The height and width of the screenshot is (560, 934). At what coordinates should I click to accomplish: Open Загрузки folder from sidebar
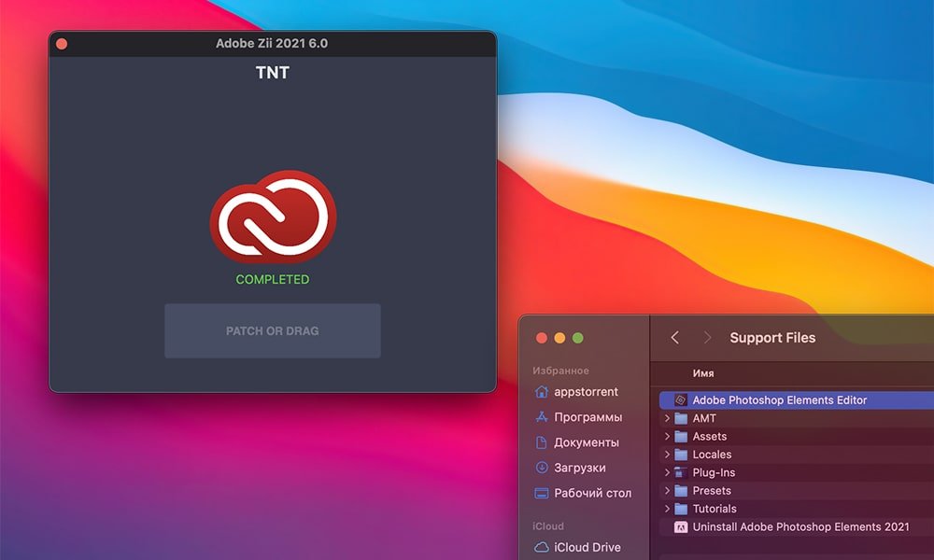pyautogui.click(x=579, y=468)
